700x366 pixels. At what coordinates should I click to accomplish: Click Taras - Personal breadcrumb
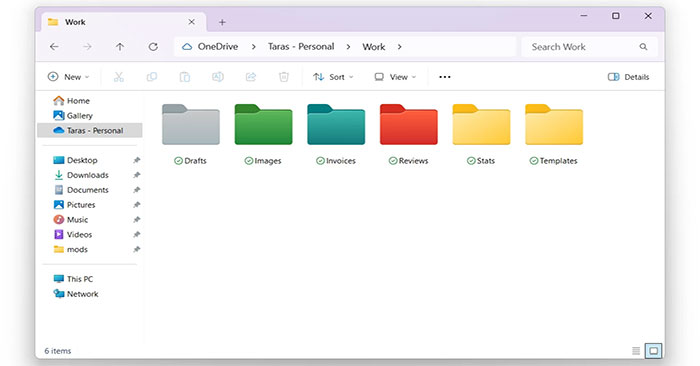click(x=301, y=46)
